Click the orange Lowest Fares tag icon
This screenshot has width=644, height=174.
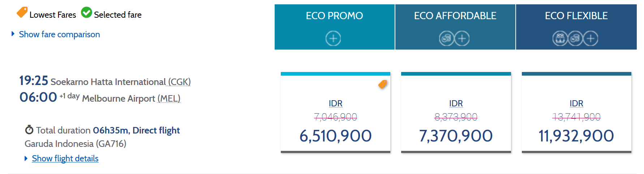(x=22, y=12)
